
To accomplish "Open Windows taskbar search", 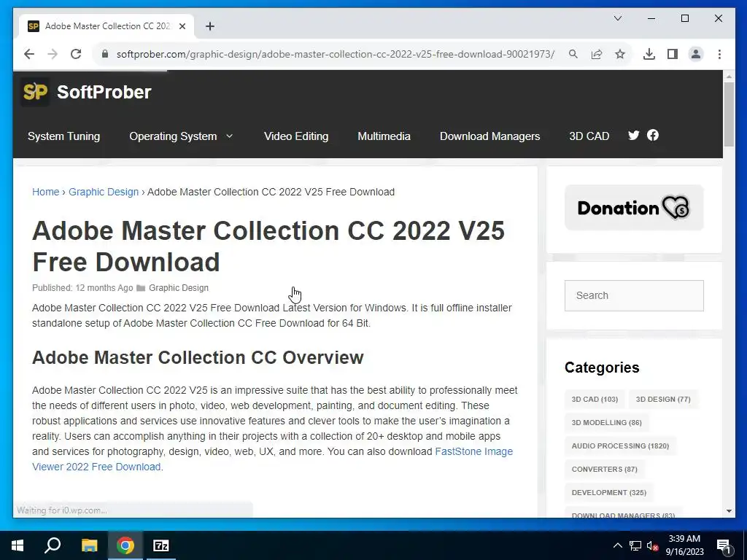I will coord(53,545).
